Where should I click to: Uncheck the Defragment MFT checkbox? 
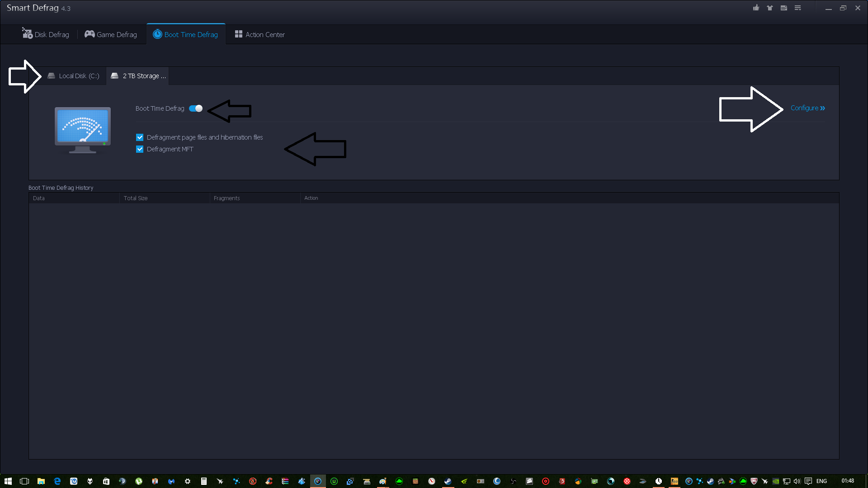[x=140, y=149]
